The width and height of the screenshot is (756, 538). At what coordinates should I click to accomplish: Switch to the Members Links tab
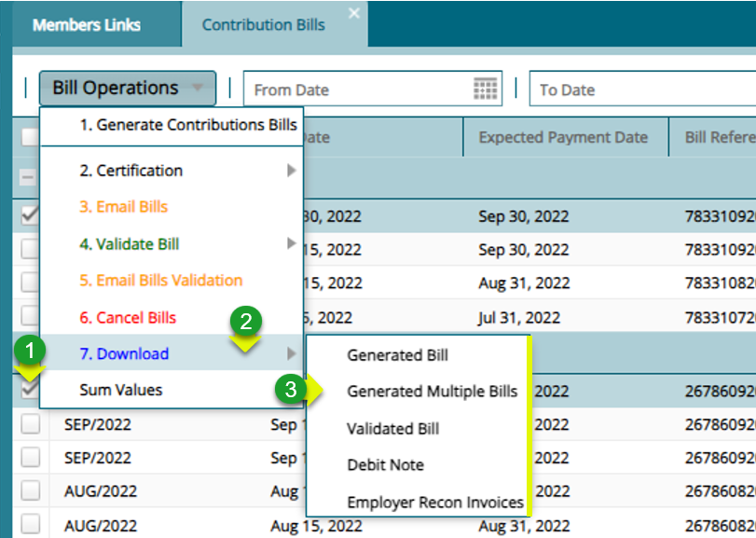[87, 24]
